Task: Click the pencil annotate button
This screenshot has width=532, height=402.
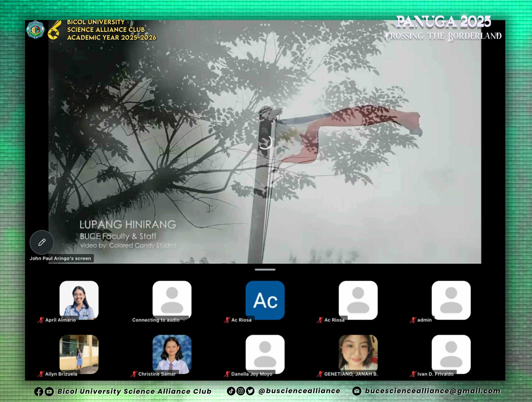Action: click(42, 242)
